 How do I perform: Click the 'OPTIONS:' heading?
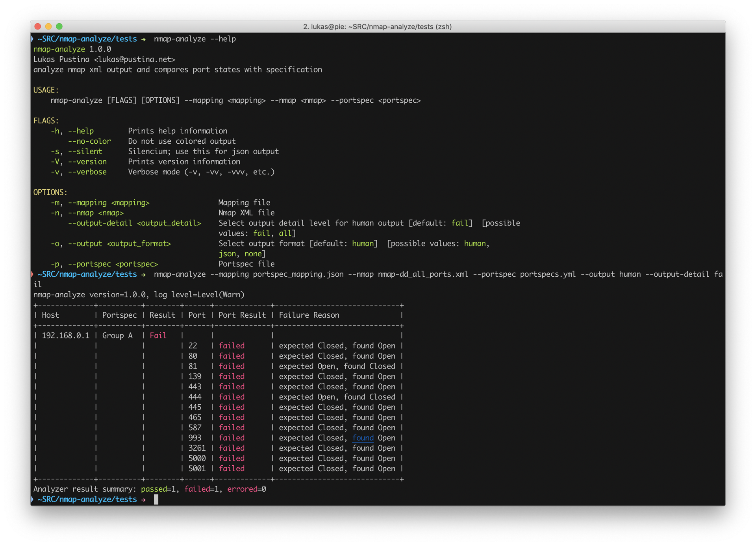tap(50, 192)
